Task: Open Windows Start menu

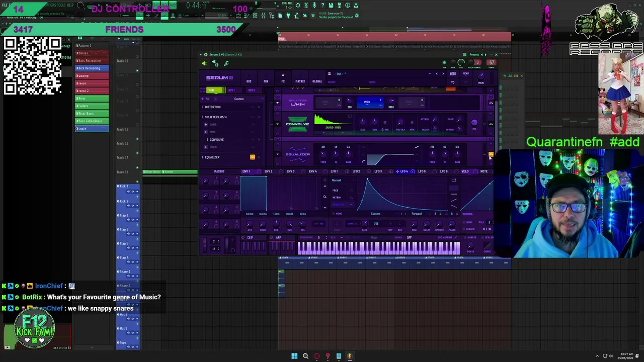Action: coord(294,356)
